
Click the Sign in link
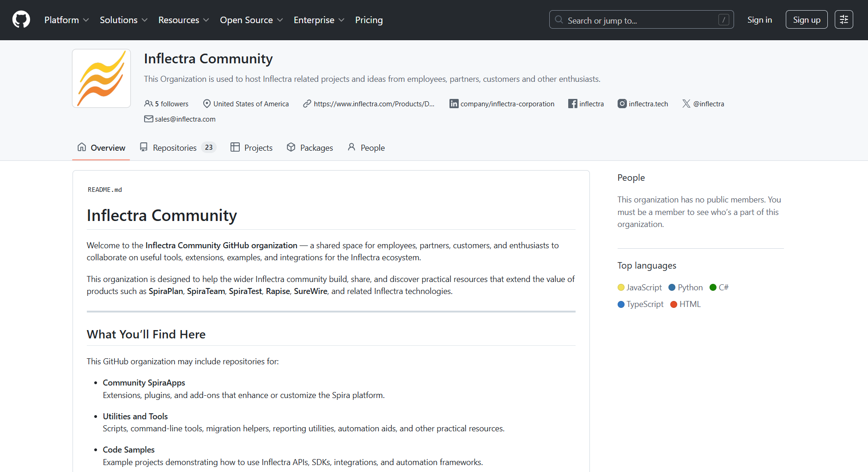tap(759, 20)
